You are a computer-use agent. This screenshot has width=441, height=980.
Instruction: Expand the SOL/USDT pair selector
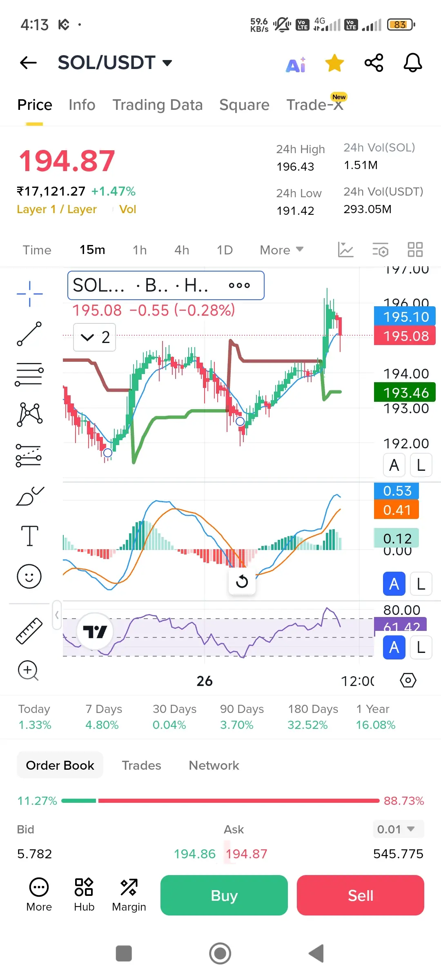click(x=115, y=63)
